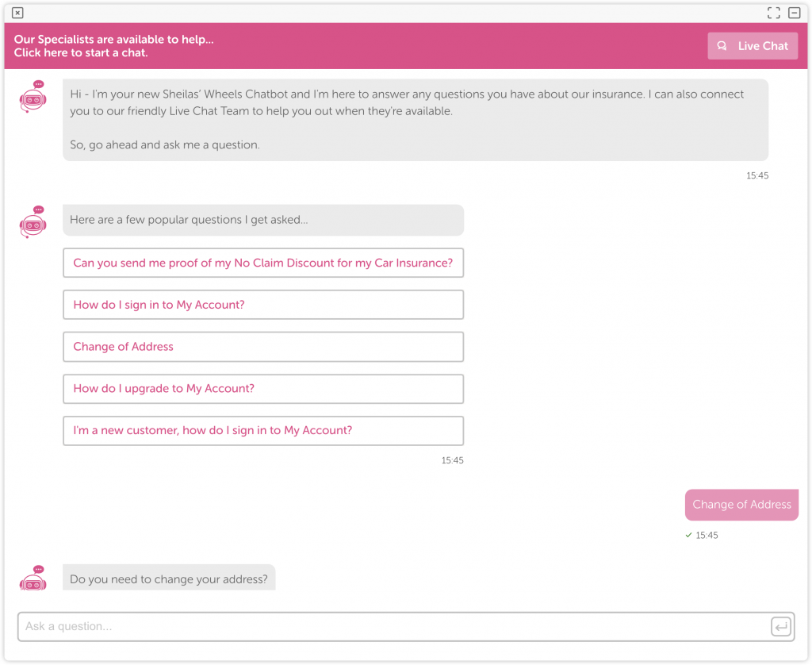Click the chatbot avatar beside the welcome message
Image resolution: width=812 pixels, height=665 pixels.
pos(33,96)
